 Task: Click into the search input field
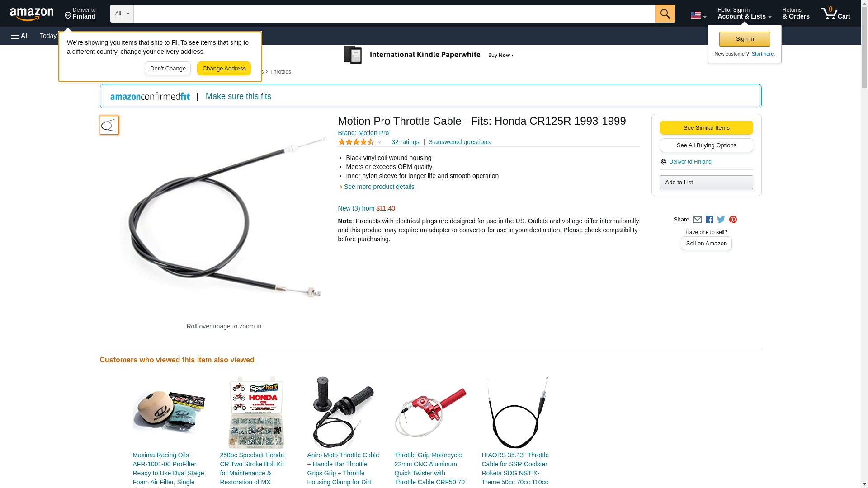(394, 14)
